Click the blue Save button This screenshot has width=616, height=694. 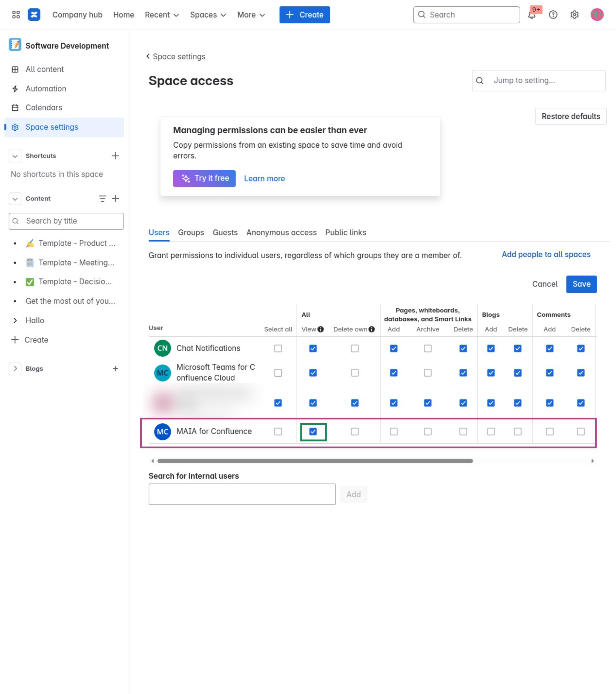581,284
